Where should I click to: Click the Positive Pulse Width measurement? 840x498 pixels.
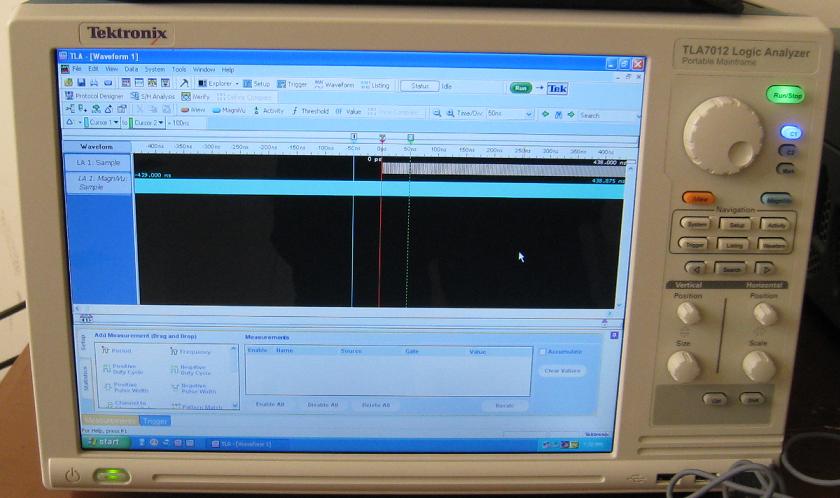click(x=126, y=387)
